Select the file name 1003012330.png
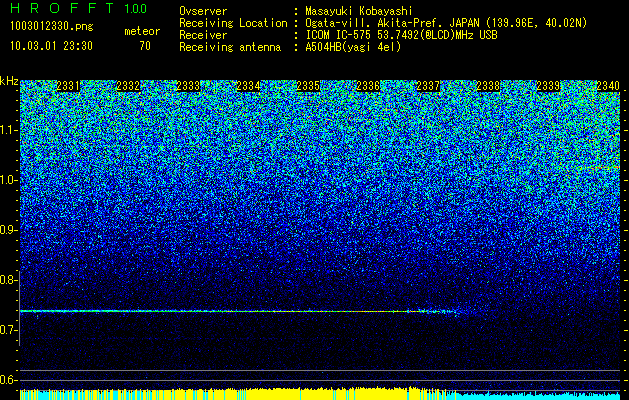 [52, 26]
